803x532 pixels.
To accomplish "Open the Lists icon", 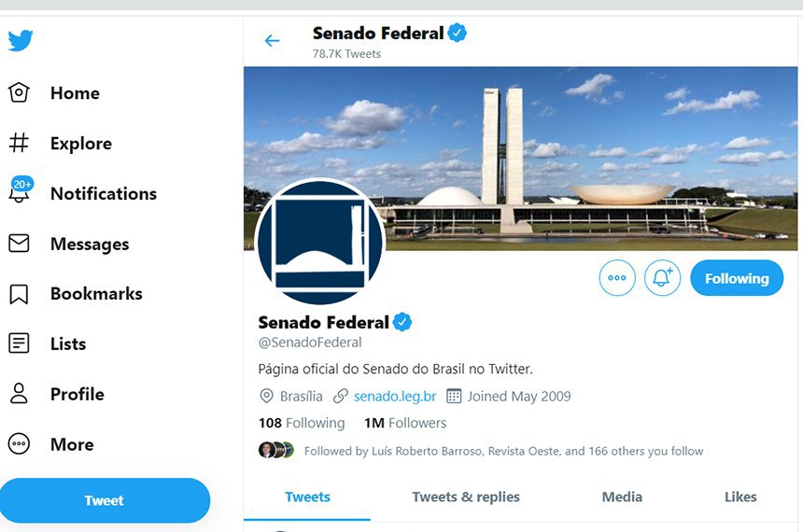I will pyautogui.click(x=19, y=343).
